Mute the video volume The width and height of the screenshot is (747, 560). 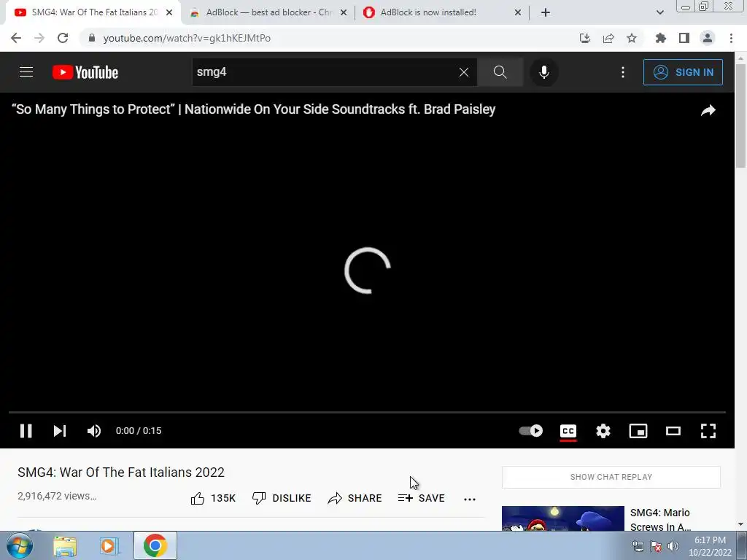point(94,431)
